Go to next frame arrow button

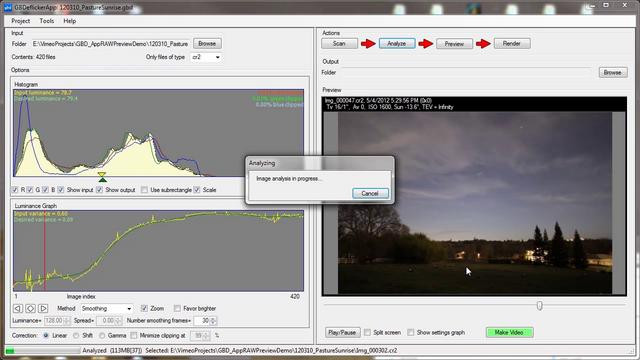[x=43, y=309]
